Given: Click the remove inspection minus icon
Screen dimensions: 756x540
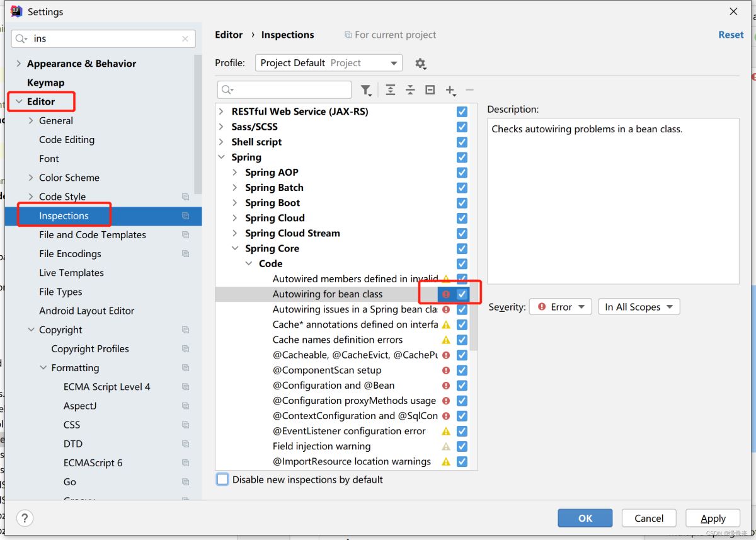Looking at the screenshot, I should pos(469,90).
